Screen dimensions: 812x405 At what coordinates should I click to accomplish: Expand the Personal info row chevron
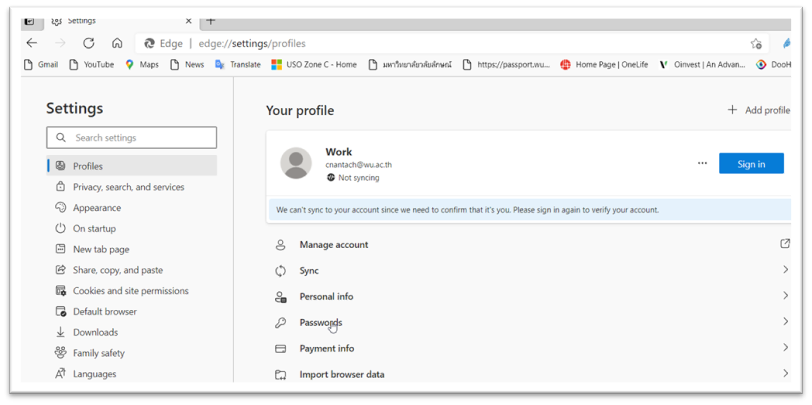click(x=785, y=296)
